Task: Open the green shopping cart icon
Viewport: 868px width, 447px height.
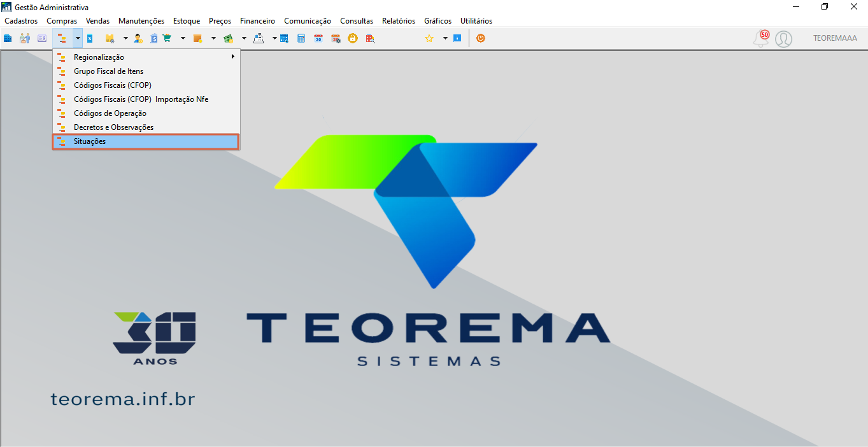Action: pyautogui.click(x=167, y=38)
